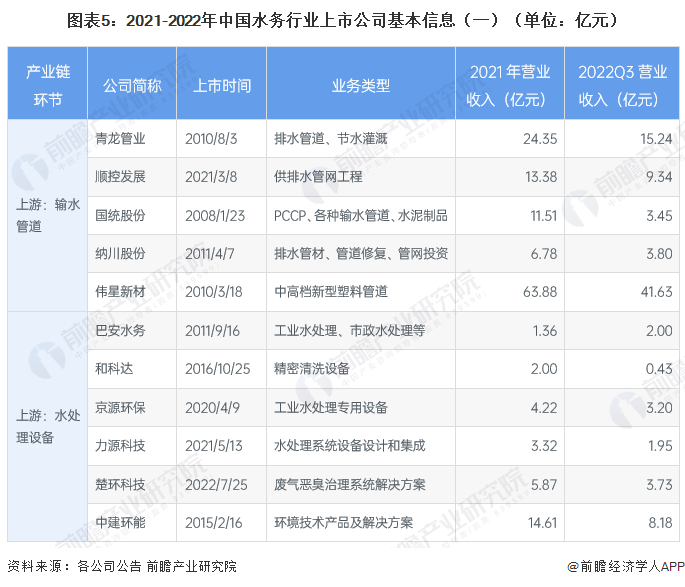Click business type 废气恶臭治理系统解决方案
The height and width of the screenshot is (587, 685).
pos(349,484)
